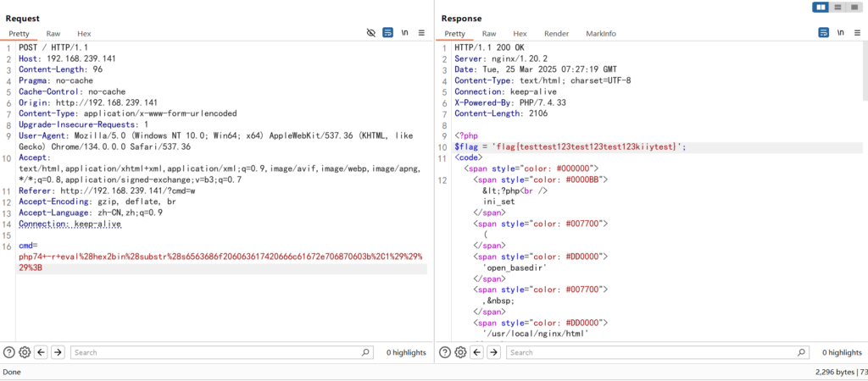The image size is (868, 381).
Task: Click magnifier in the Request search box
Action: [x=365, y=352]
